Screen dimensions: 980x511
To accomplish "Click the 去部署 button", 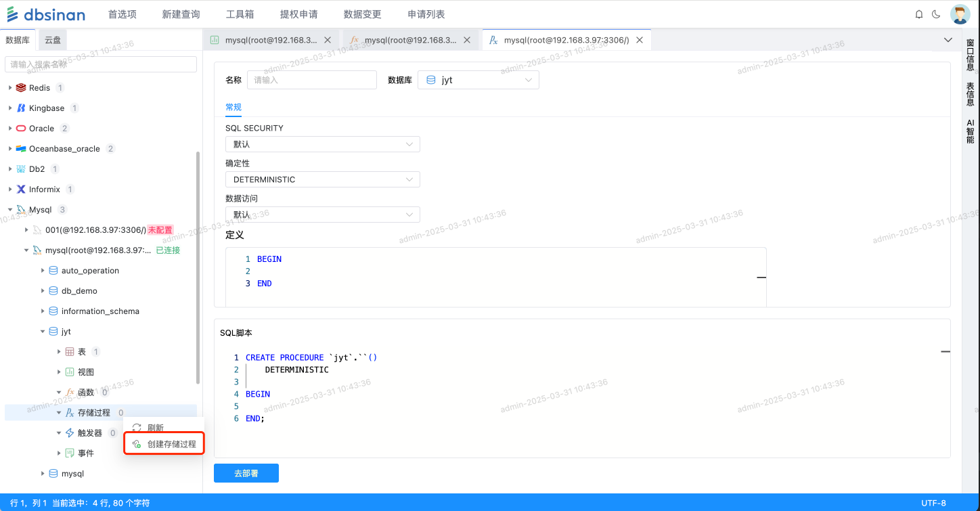I will pyautogui.click(x=246, y=473).
